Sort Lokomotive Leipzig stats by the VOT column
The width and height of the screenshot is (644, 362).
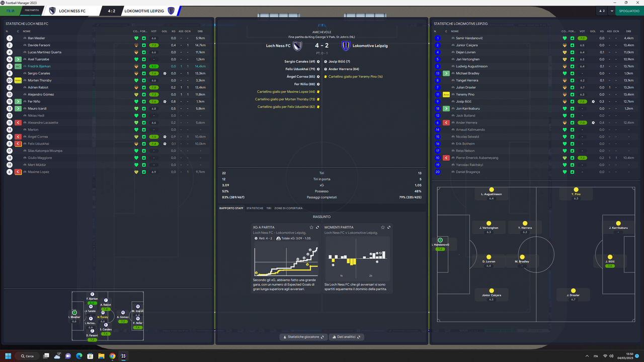point(582,31)
